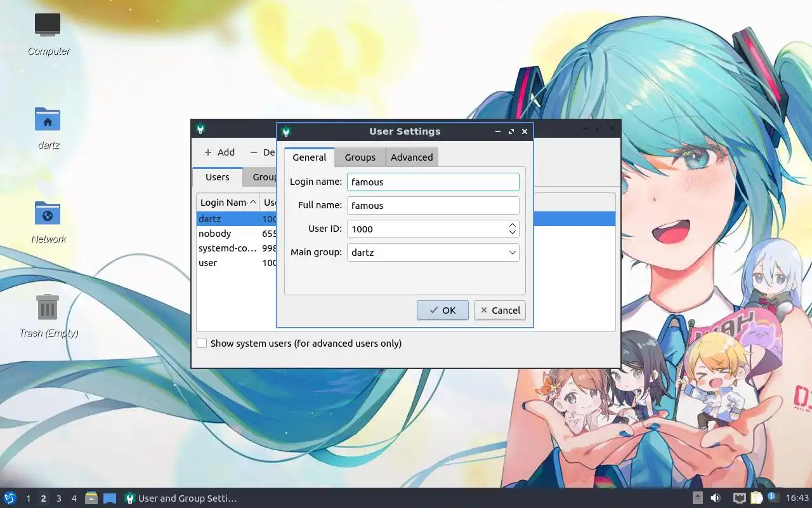Click the Login name input field
Image resolution: width=812 pixels, height=508 pixels.
tap(433, 182)
